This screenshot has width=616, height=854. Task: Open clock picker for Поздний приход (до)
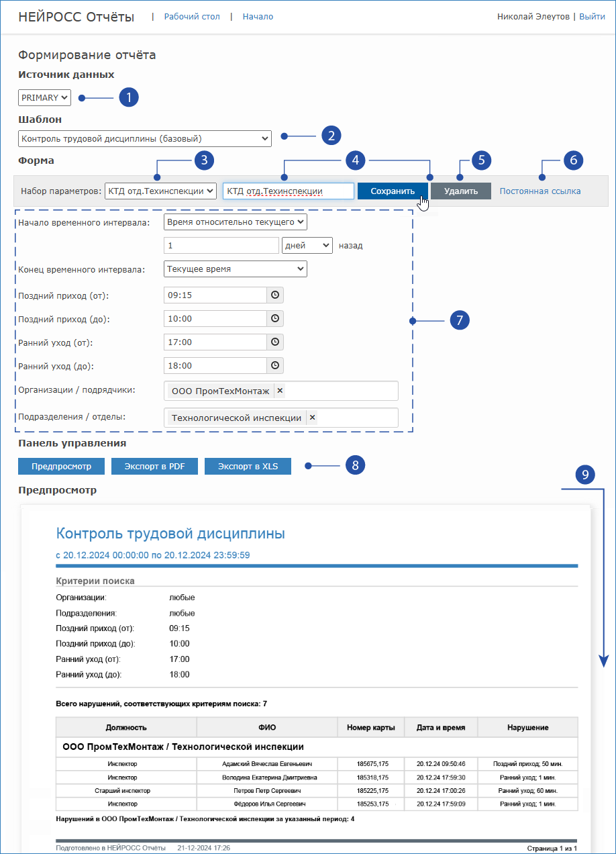[x=275, y=319]
